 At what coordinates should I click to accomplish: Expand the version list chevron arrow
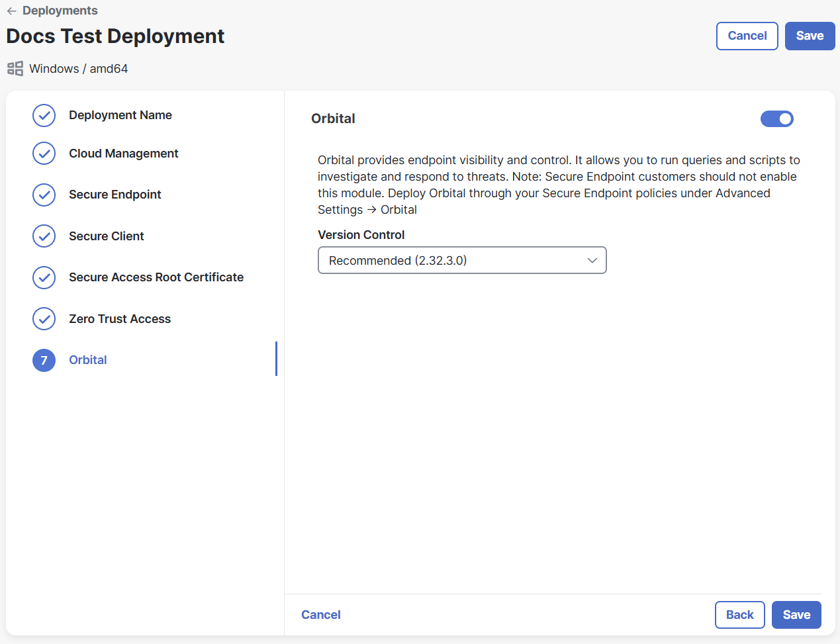[592, 261]
